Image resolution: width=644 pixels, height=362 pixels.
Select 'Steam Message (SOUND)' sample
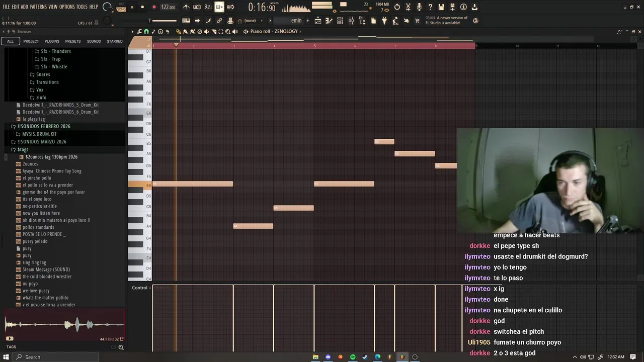click(x=46, y=269)
